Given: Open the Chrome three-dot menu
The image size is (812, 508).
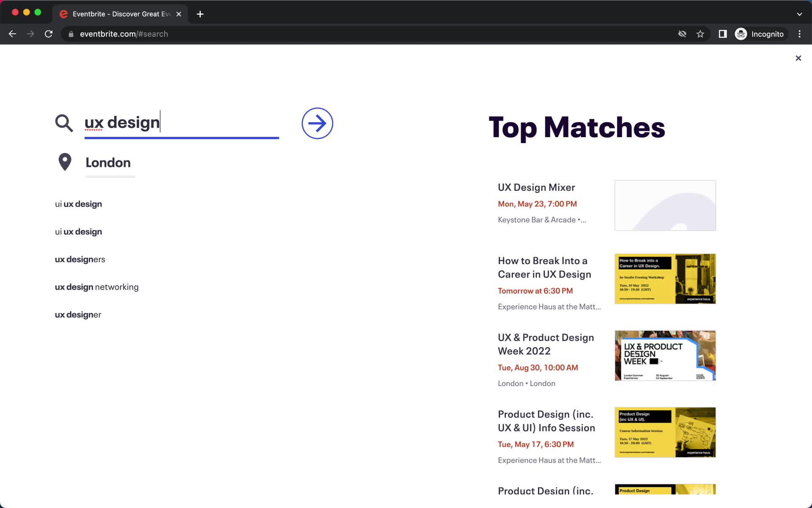Looking at the screenshot, I should click(x=799, y=34).
